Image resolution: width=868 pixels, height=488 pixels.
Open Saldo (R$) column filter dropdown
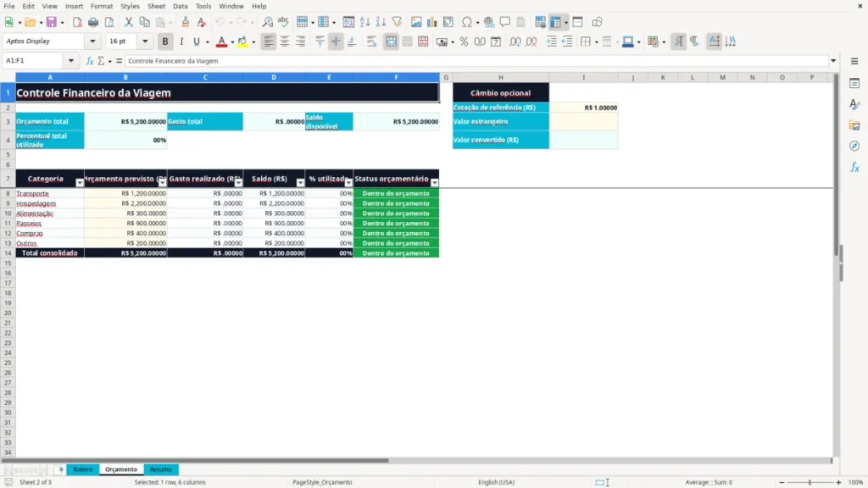pos(300,183)
